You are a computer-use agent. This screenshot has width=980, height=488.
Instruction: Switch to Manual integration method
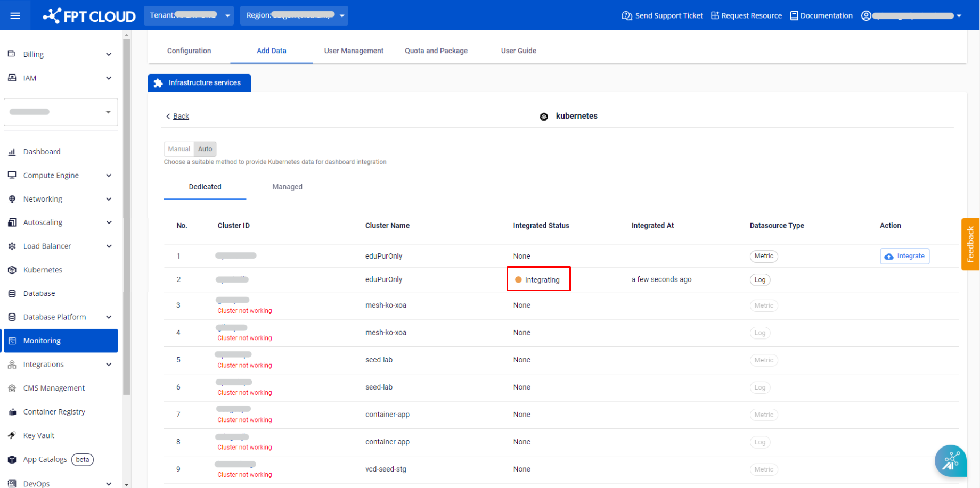point(179,149)
